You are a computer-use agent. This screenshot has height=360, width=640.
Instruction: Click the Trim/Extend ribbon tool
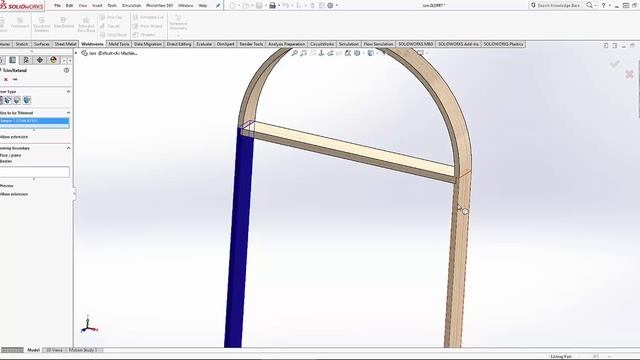63,22
